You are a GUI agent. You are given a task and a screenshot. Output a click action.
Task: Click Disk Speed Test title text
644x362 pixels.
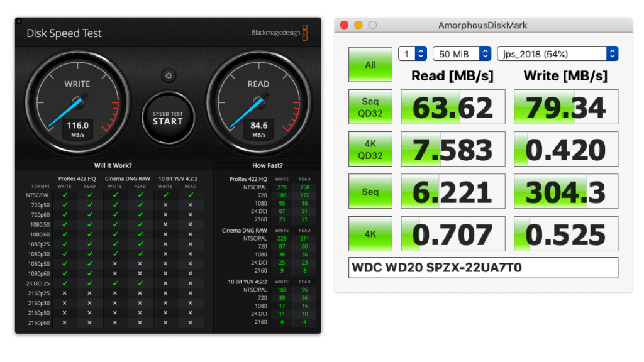pyautogui.click(x=64, y=33)
